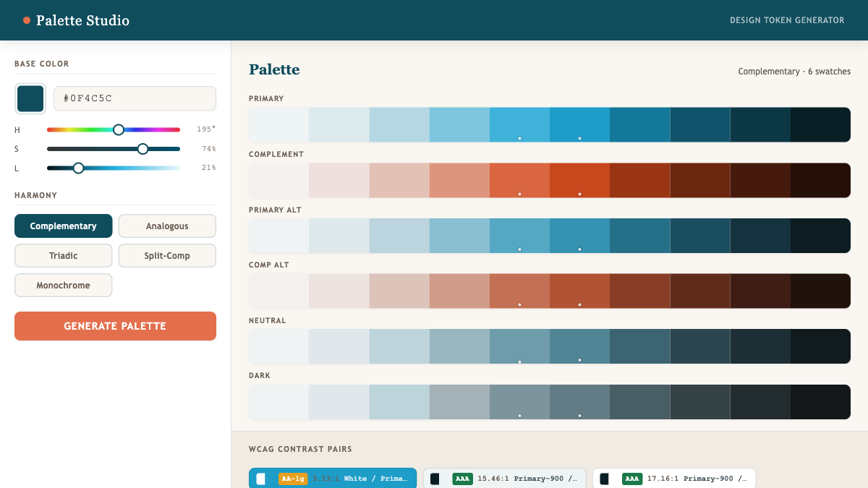Open the 17.16:1 Primary-900 contrast pair
868x488 pixels.
pos(674,479)
